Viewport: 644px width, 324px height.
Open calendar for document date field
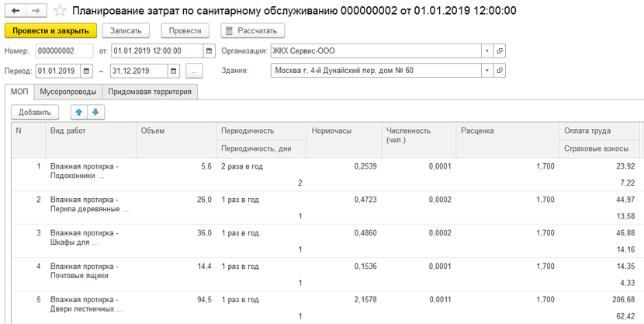click(209, 51)
